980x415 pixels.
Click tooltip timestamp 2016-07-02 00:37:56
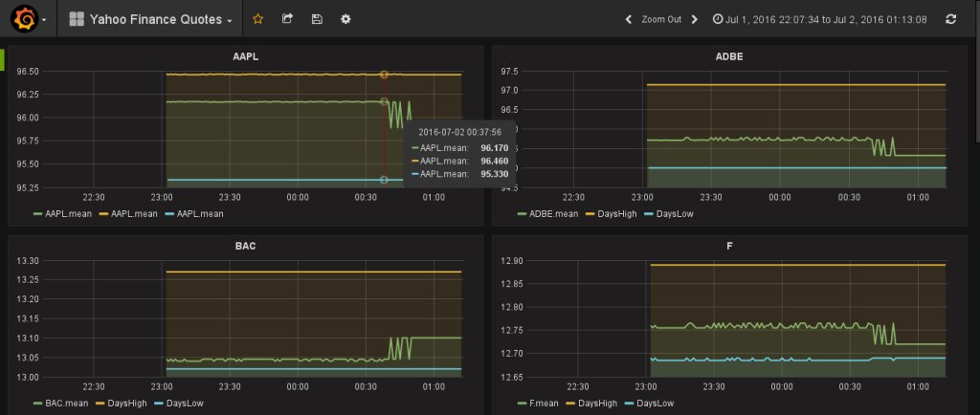click(x=459, y=132)
